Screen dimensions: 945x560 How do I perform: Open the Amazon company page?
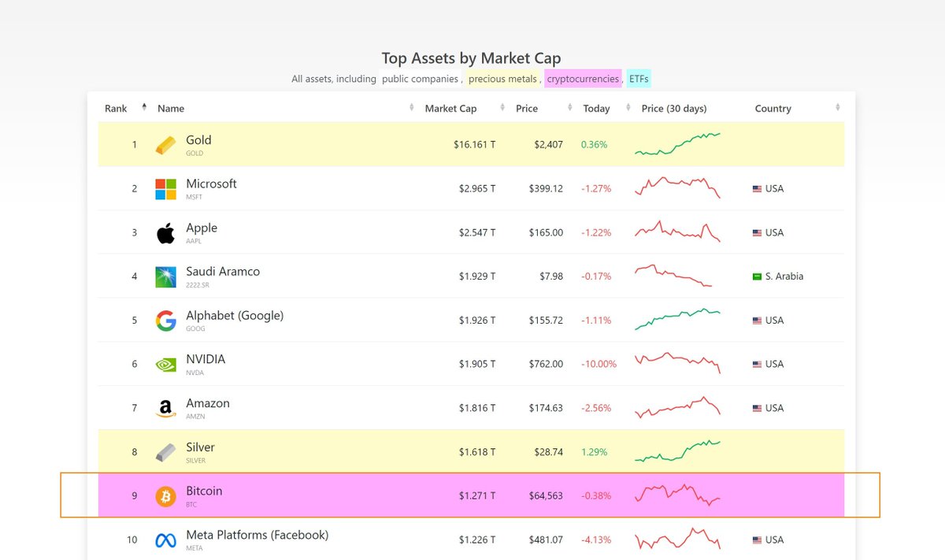pos(208,403)
